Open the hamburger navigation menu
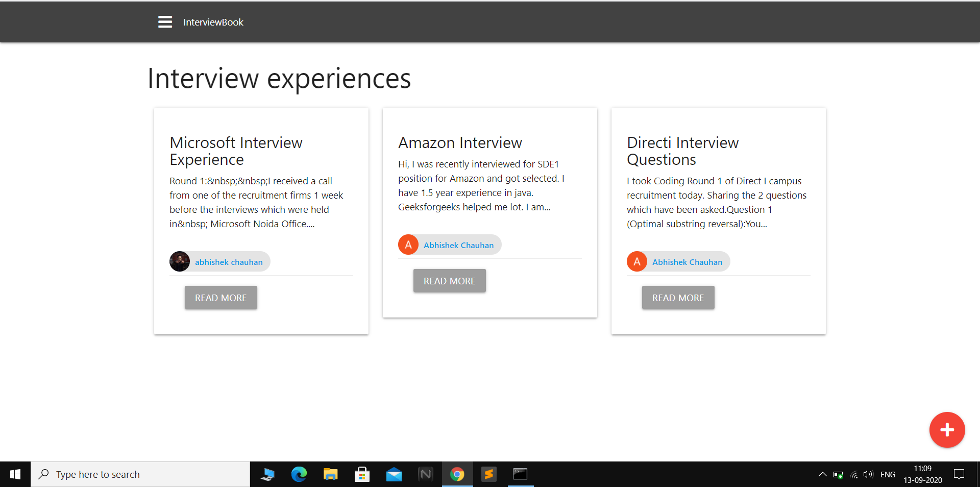The height and width of the screenshot is (487, 980). 165,22
